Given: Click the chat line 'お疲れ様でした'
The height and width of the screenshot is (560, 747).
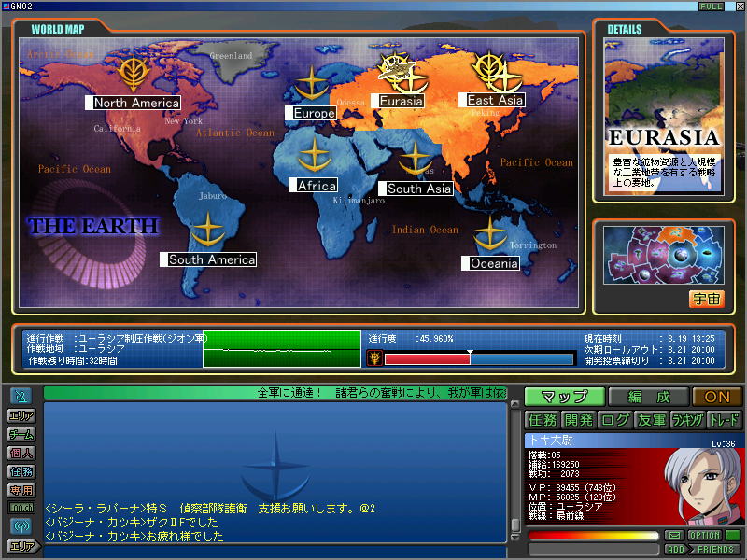Looking at the screenshot, I should click(134, 536).
